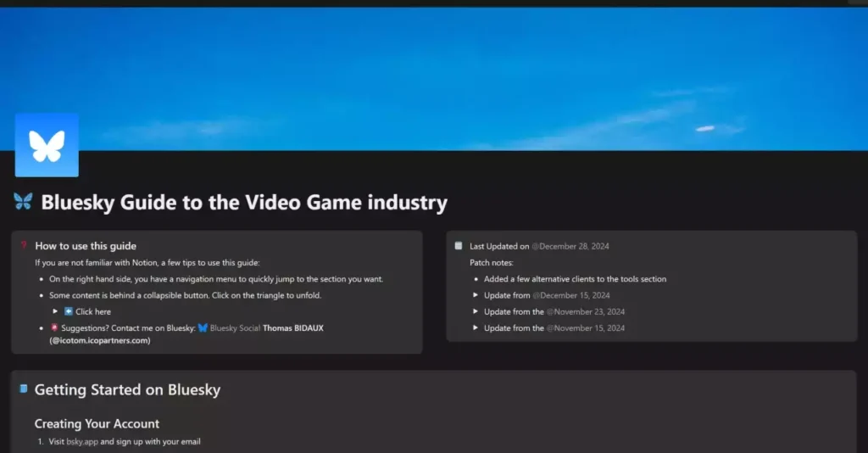Image resolution: width=868 pixels, height=453 pixels.
Task: Click the @November 23, 2024 date mention
Action: click(586, 312)
